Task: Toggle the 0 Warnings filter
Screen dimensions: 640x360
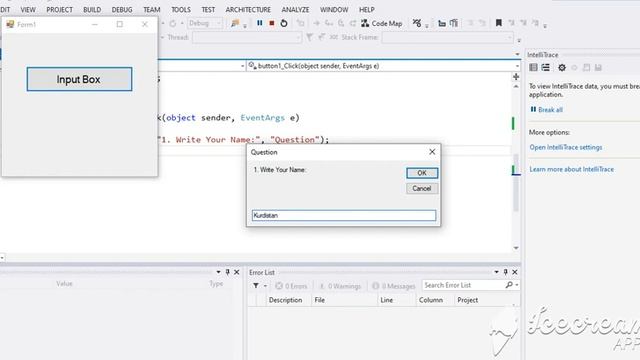Action: pos(340,286)
